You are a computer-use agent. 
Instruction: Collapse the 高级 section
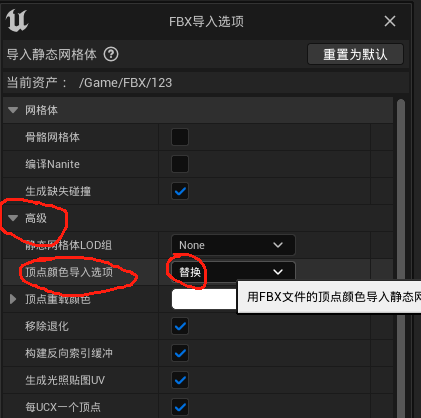(x=13, y=218)
